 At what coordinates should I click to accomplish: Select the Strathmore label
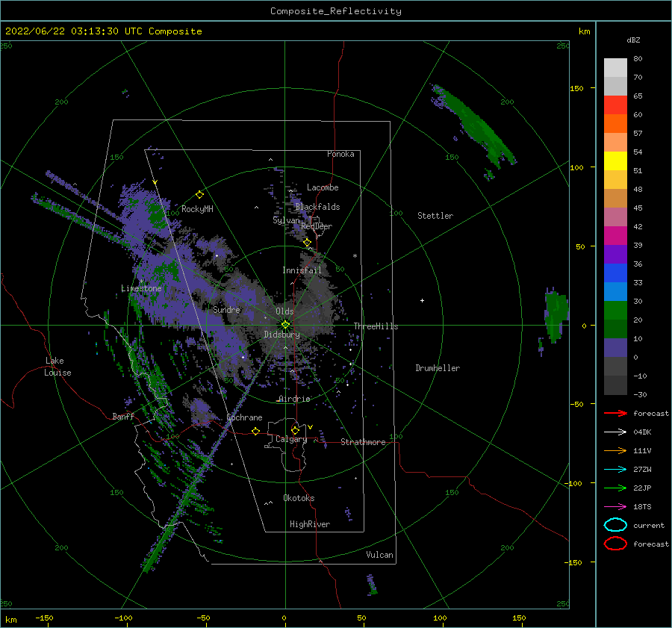point(363,442)
